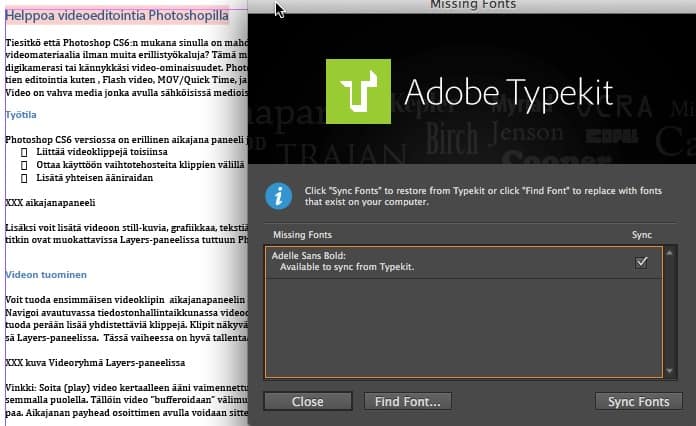
Task: Click the bullet 'Liittää videoklippejä toisiinsa'
Action: [102, 152]
